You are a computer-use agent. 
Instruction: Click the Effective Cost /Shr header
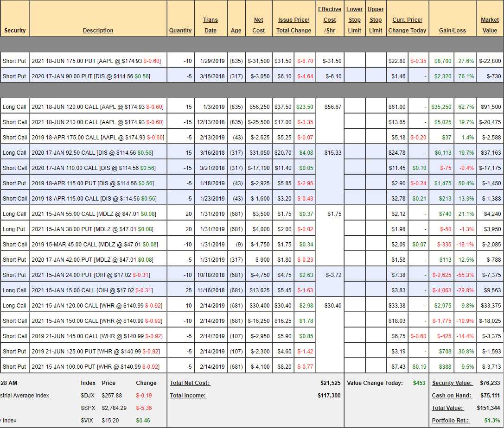[330, 20]
